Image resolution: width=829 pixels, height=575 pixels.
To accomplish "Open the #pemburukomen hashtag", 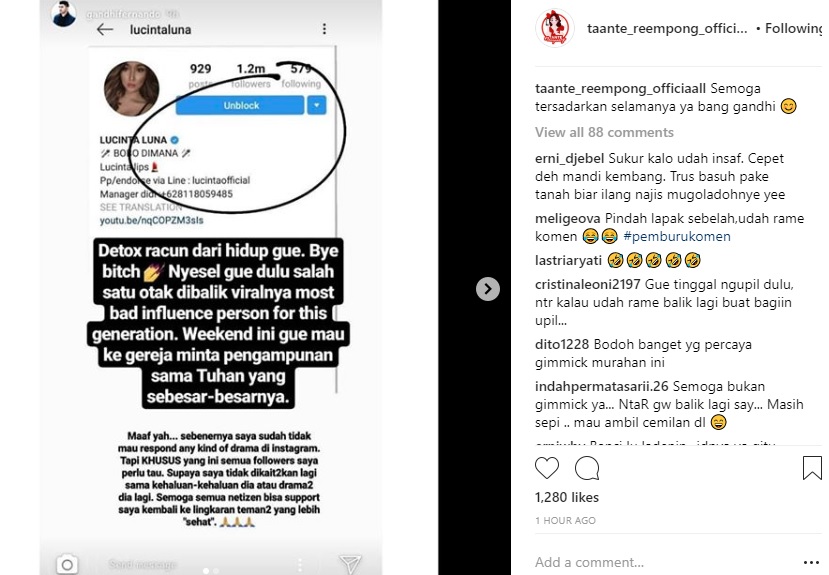I will pyautogui.click(x=677, y=236).
